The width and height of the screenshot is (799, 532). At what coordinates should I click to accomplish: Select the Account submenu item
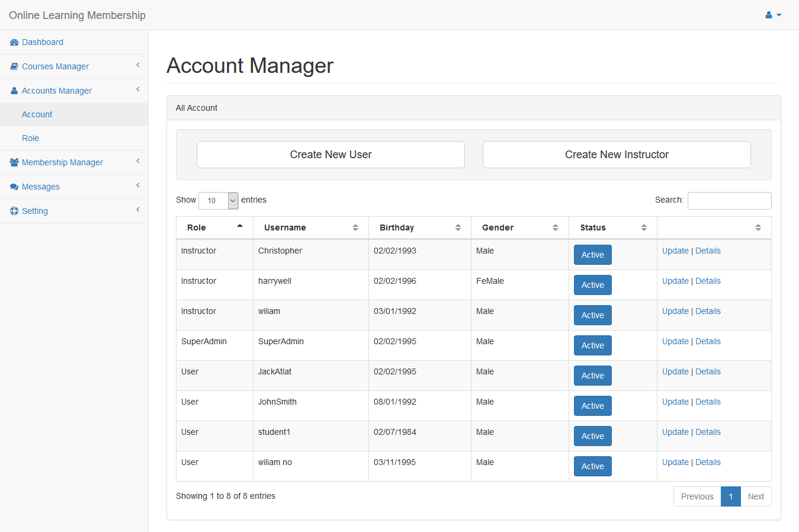[37, 114]
